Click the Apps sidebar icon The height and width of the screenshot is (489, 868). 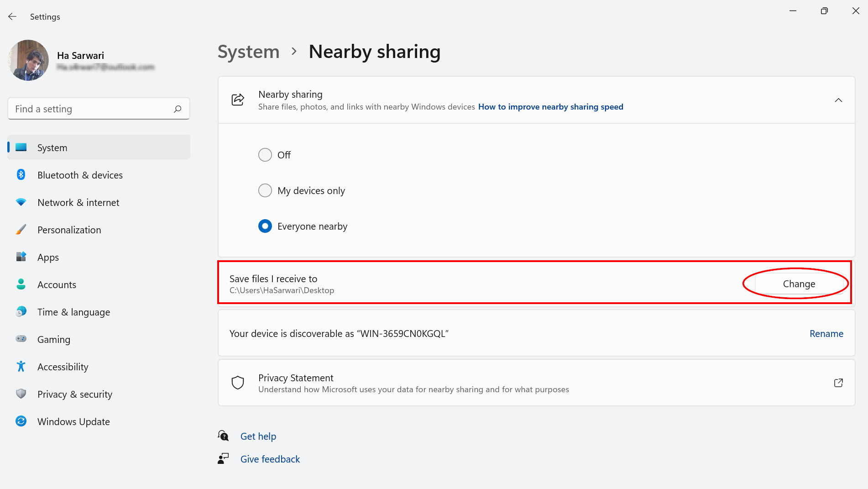[x=21, y=257]
